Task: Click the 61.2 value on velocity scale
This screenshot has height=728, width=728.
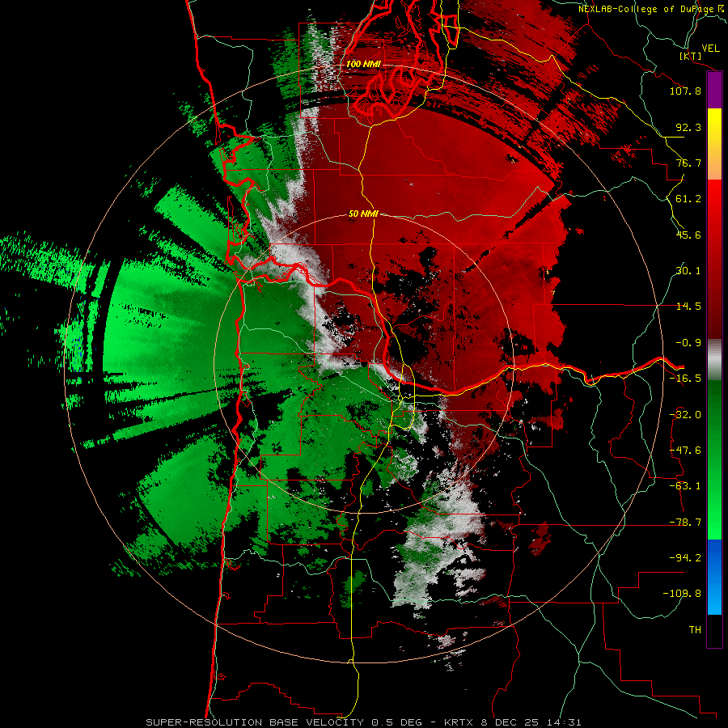Action: 688,199
